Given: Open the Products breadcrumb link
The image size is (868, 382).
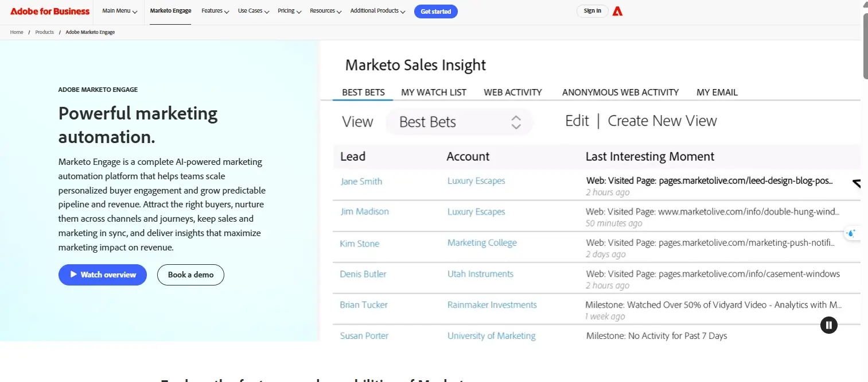Looking at the screenshot, I should (x=44, y=32).
